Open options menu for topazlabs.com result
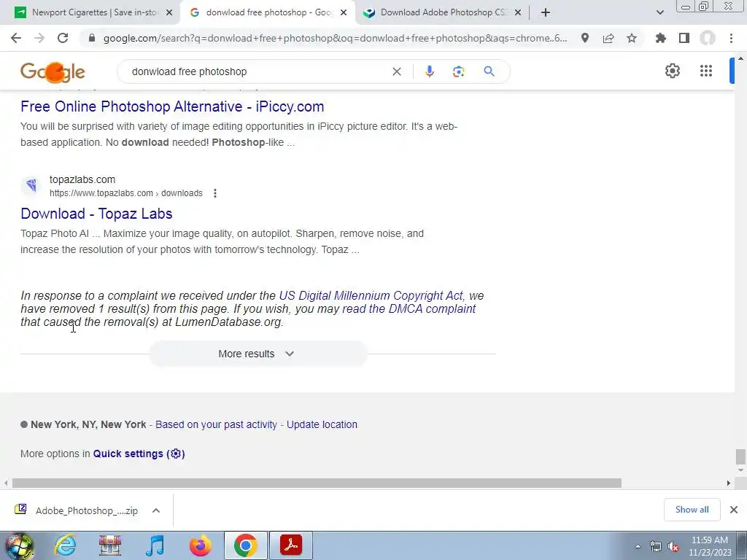Screen dimensions: 747x560 tap(215, 193)
